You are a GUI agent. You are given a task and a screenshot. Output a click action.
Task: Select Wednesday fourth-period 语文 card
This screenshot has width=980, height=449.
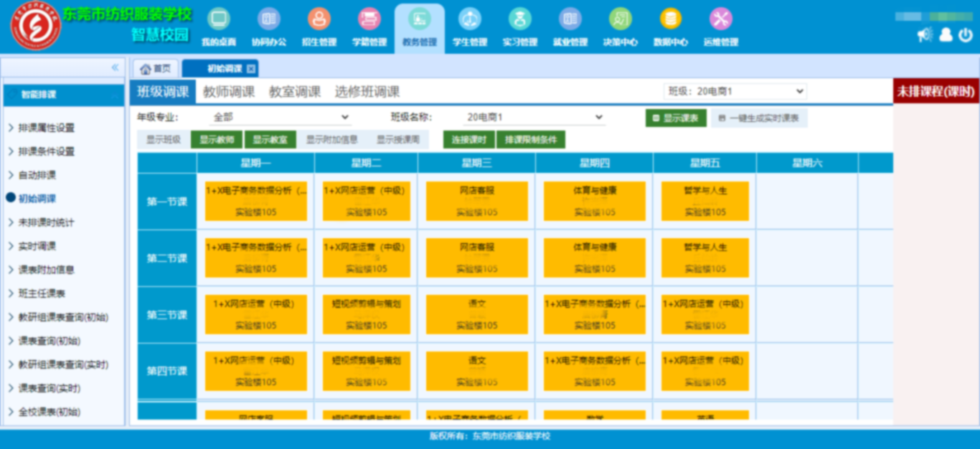click(x=477, y=372)
